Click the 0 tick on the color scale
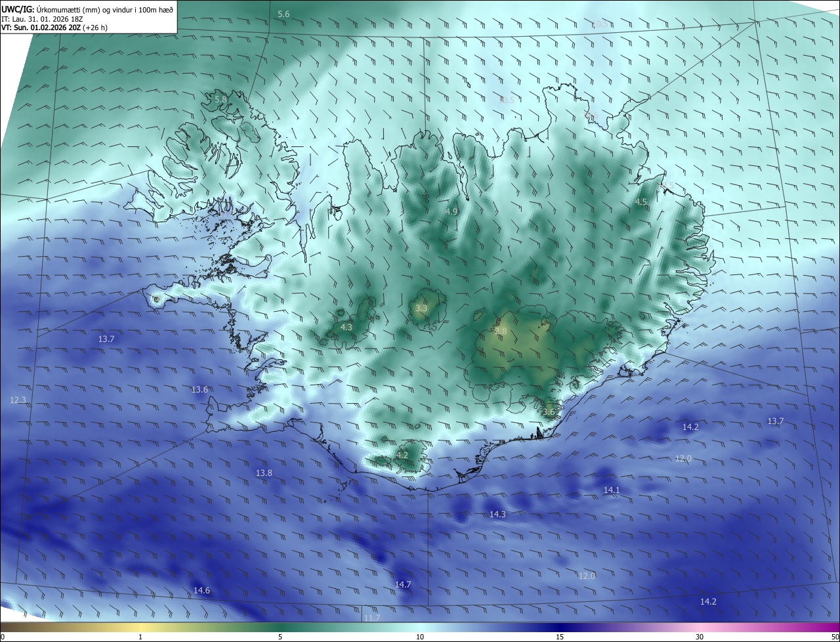840x642 pixels. tap(2, 637)
